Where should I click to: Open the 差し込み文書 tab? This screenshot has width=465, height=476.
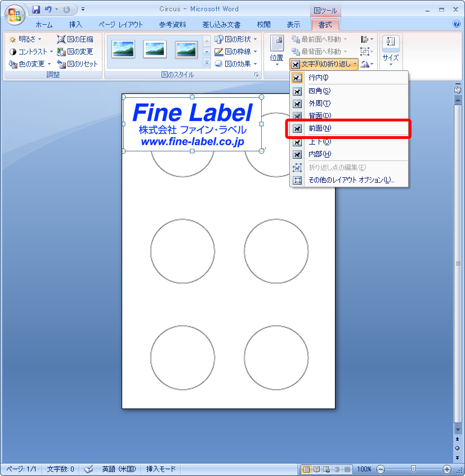[x=221, y=25]
